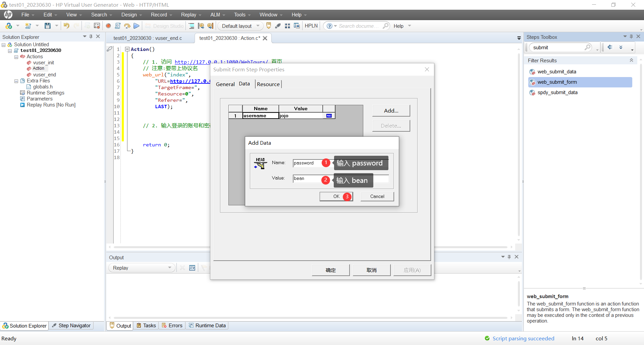Viewport: 644px width, 345px height.
Task: Click the HPLN toolbar button
Action: point(311,26)
